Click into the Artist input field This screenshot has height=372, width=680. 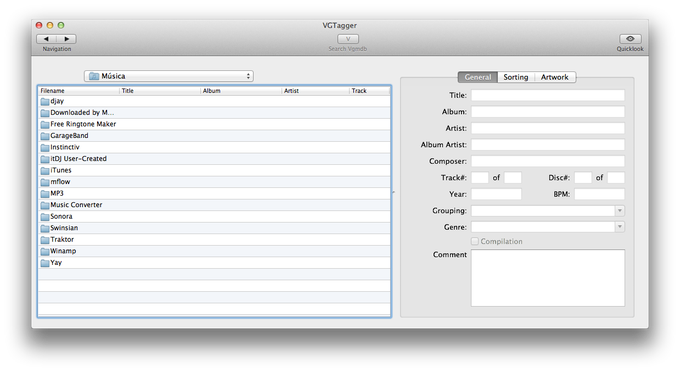click(x=548, y=128)
